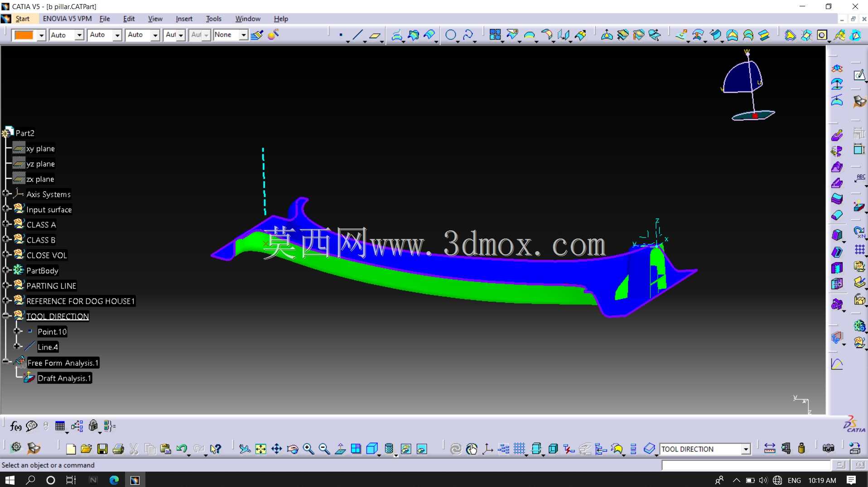868x487 pixels.
Task: Open the Edit menu
Action: [129, 19]
